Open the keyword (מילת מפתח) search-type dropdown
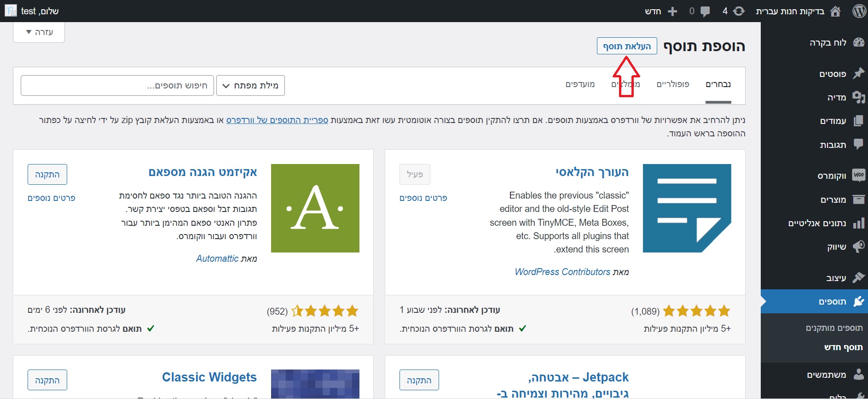 pos(250,86)
